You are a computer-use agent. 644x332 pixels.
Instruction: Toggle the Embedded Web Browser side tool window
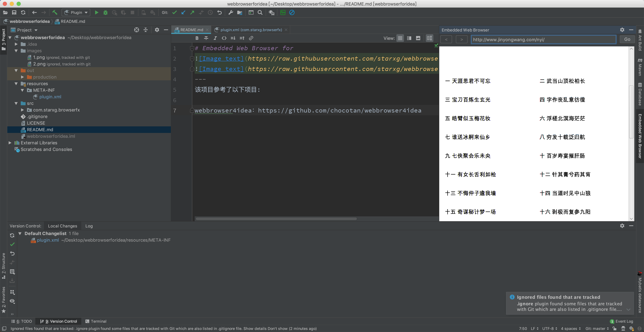pyautogui.click(x=640, y=136)
